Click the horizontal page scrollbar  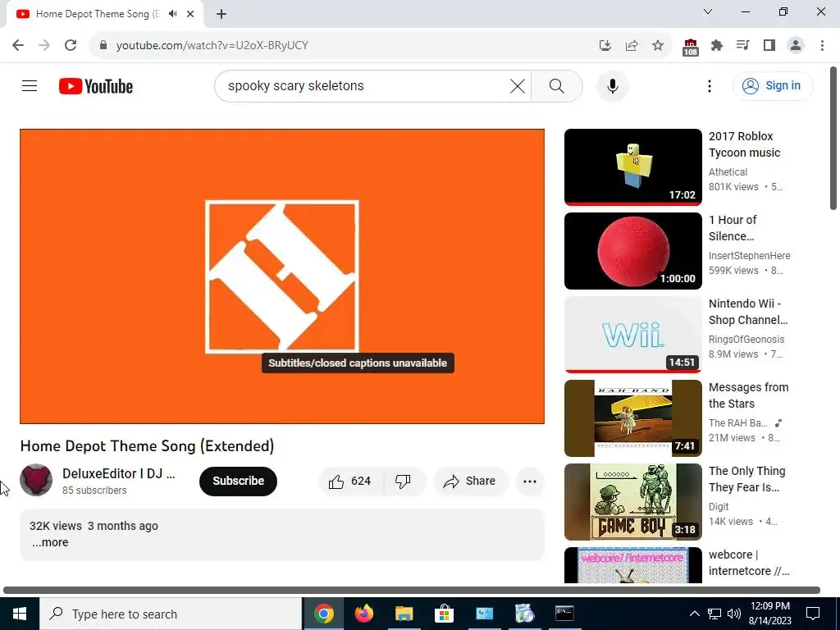pyautogui.click(x=412, y=591)
